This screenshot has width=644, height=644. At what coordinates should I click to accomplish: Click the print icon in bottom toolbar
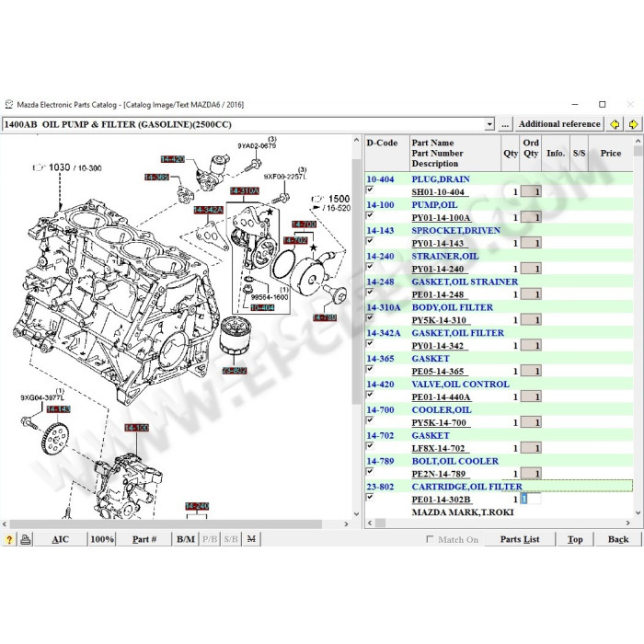tap(26, 539)
